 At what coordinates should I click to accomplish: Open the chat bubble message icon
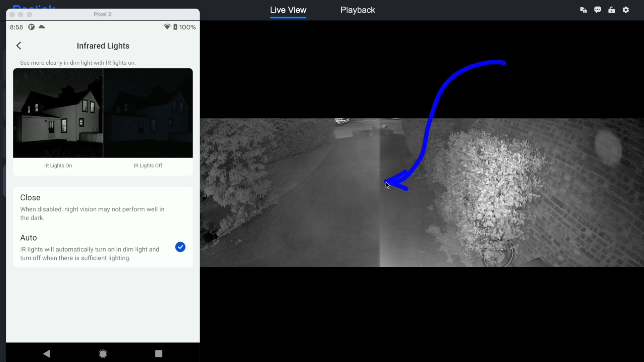pyautogui.click(x=597, y=10)
